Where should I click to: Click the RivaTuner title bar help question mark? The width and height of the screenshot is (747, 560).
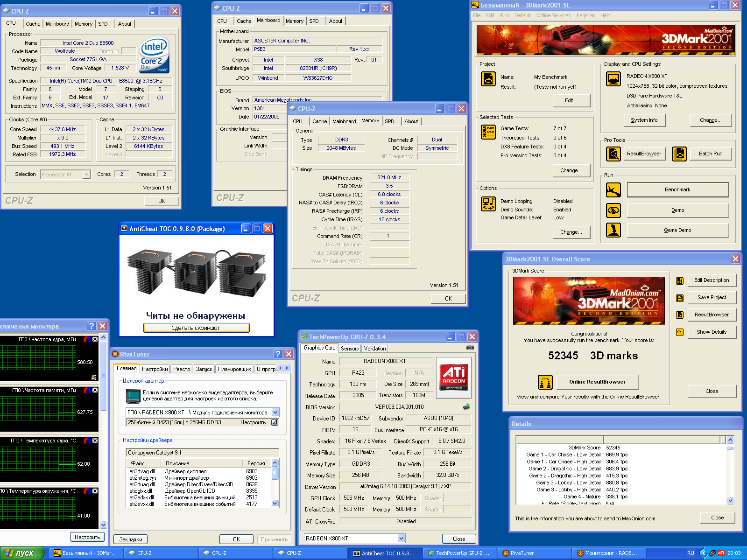278,354
